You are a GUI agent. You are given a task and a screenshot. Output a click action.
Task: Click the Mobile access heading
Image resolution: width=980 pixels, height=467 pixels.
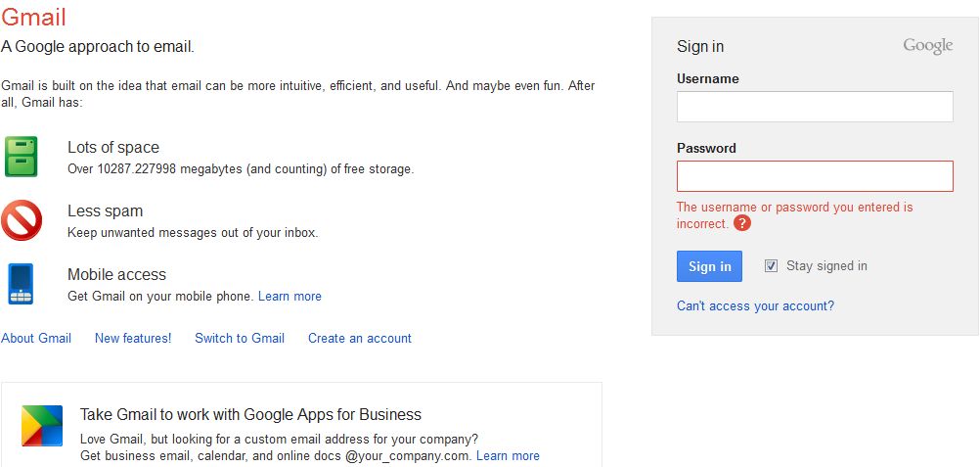click(x=116, y=275)
